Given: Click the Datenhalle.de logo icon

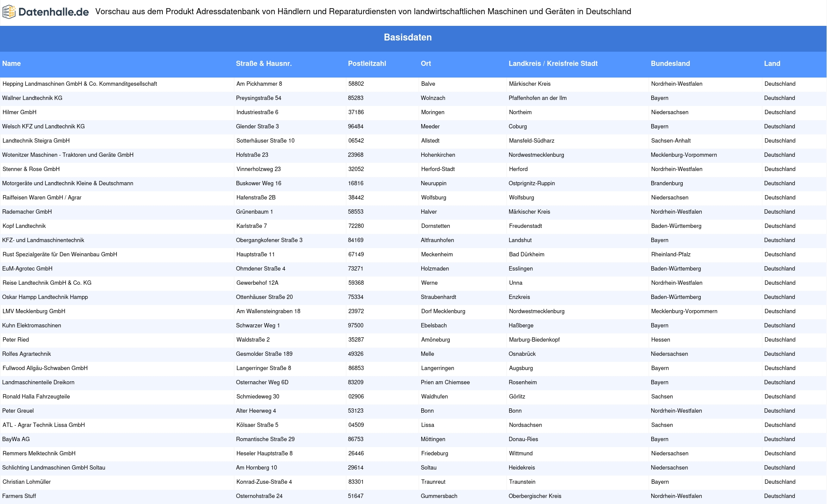Looking at the screenshot, I should [9, 12].
